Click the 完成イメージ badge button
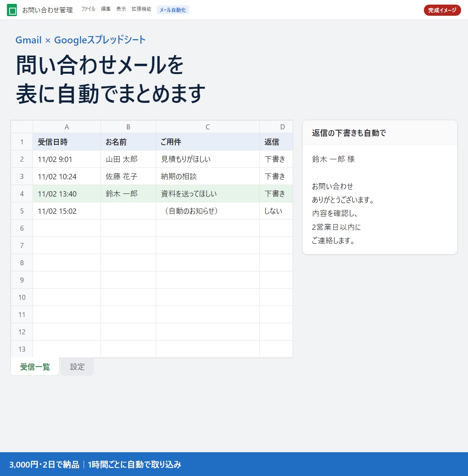 [x=442, y=10]
